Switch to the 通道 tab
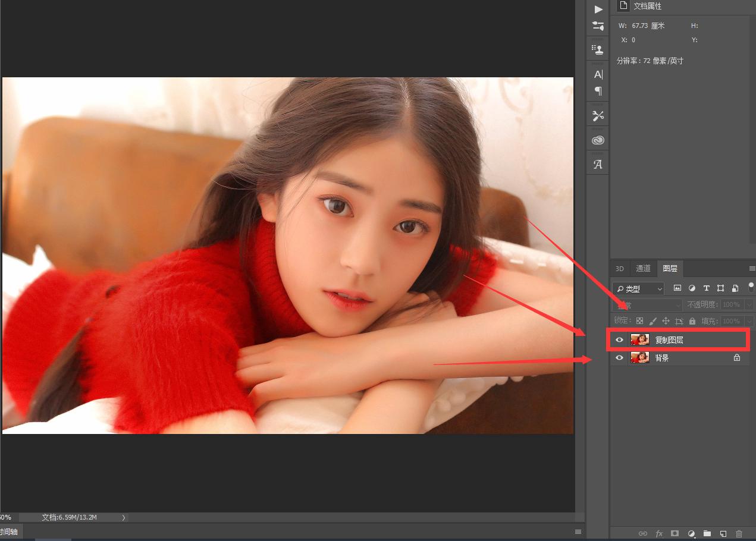The height and width of the screenshot is (541, 756). click(643, 269)
